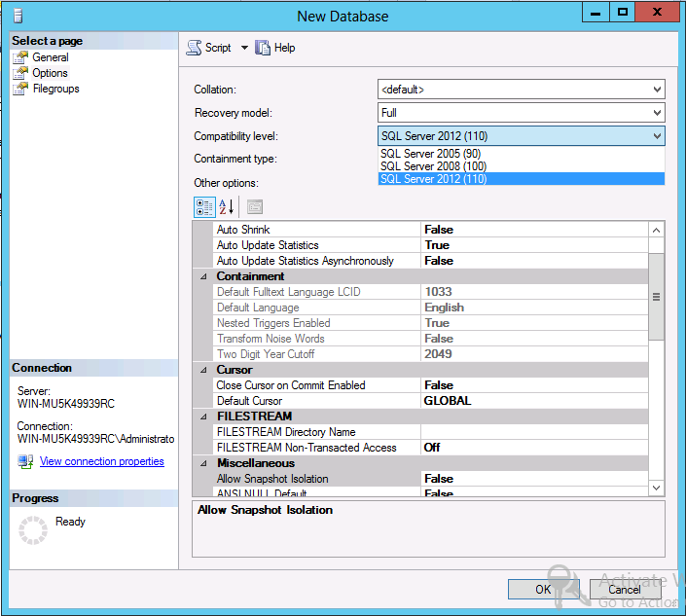Click the property grid scrollbar thumb
Image resolution: width=686 pixels, height=616 pixels.
(x=656, y=297)
